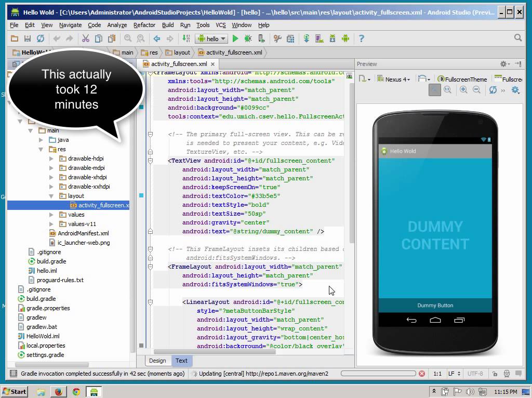Close the activity_fullscreen.xml editor tab
The width and height of the screenshot is (532, 398).
click(x=212, y=64)
